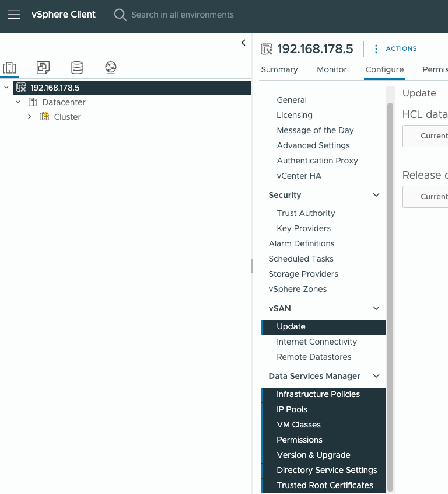Open Key Providers
448x494 pixels.
click(x=303, y=228)
